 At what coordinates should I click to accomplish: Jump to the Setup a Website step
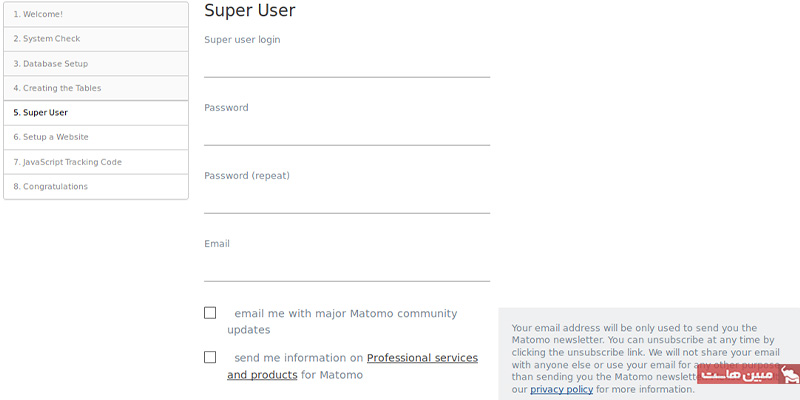[x=96, y=137]
